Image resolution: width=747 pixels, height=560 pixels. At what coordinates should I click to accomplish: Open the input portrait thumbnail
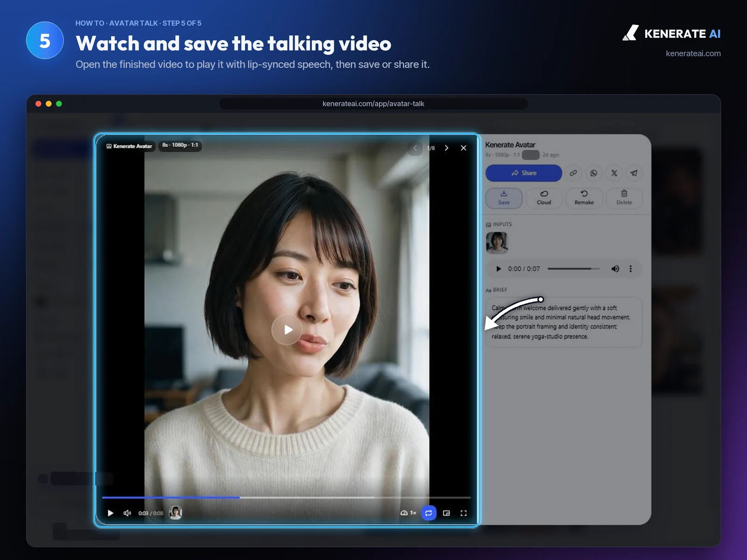pyautogui.click(x=497, y=243)
